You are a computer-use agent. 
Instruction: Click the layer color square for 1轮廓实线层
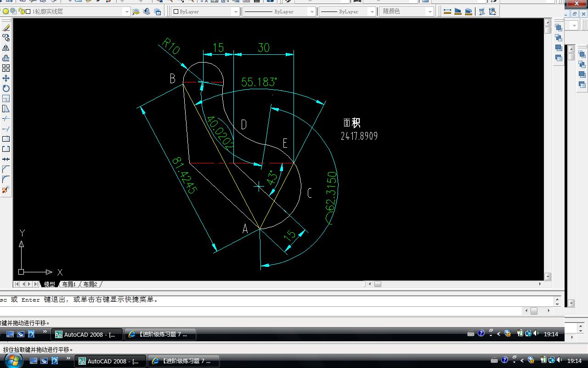pyautogui.click(x=28, y=11)
